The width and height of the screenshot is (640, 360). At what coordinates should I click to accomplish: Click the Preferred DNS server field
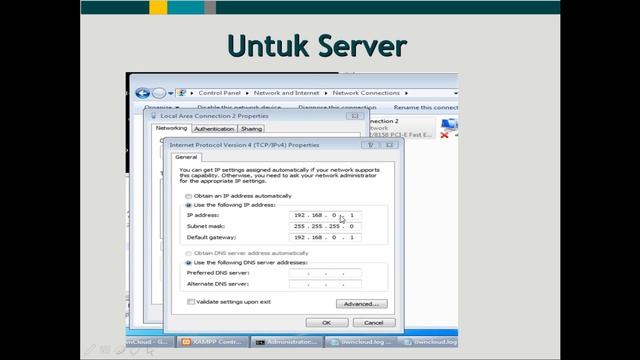325,273
